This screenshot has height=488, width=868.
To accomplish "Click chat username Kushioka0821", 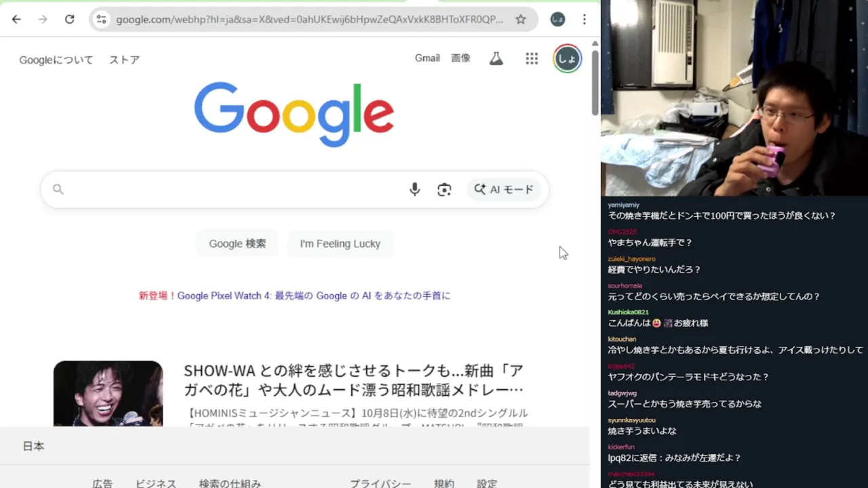I will (x=628, y=312).
